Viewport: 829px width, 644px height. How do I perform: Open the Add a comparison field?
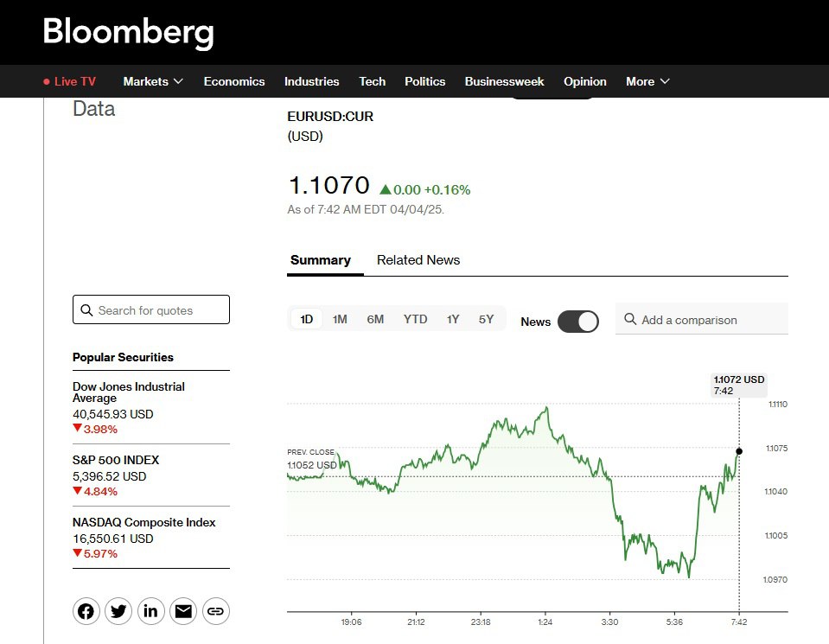[709, 320]
